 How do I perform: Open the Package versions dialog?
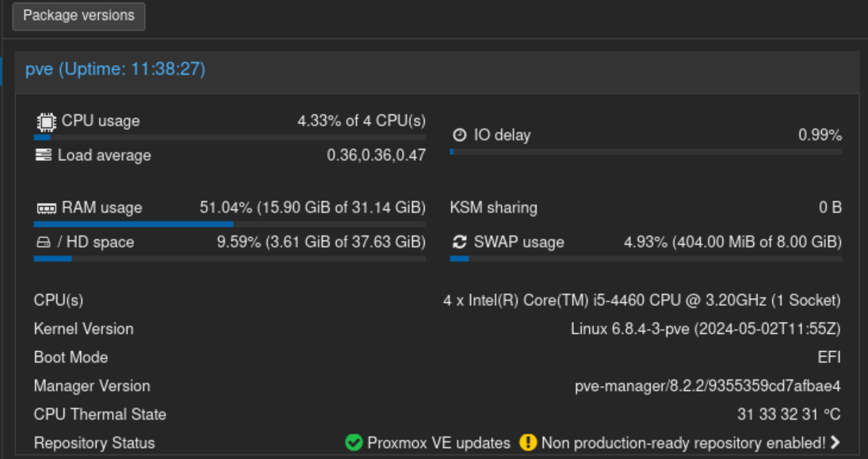pos(78,16)
